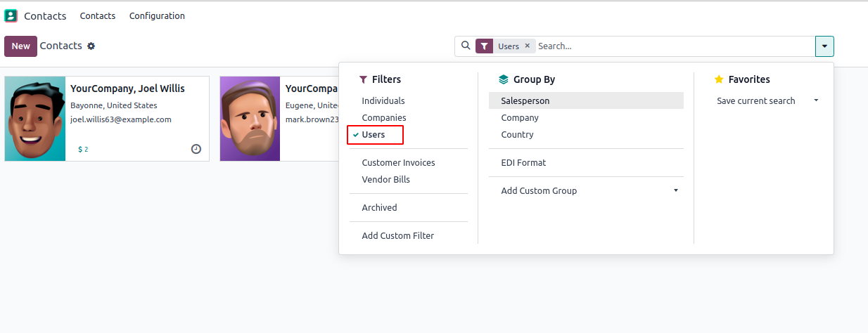Open the gear settings icon beside Contacts

91,46
